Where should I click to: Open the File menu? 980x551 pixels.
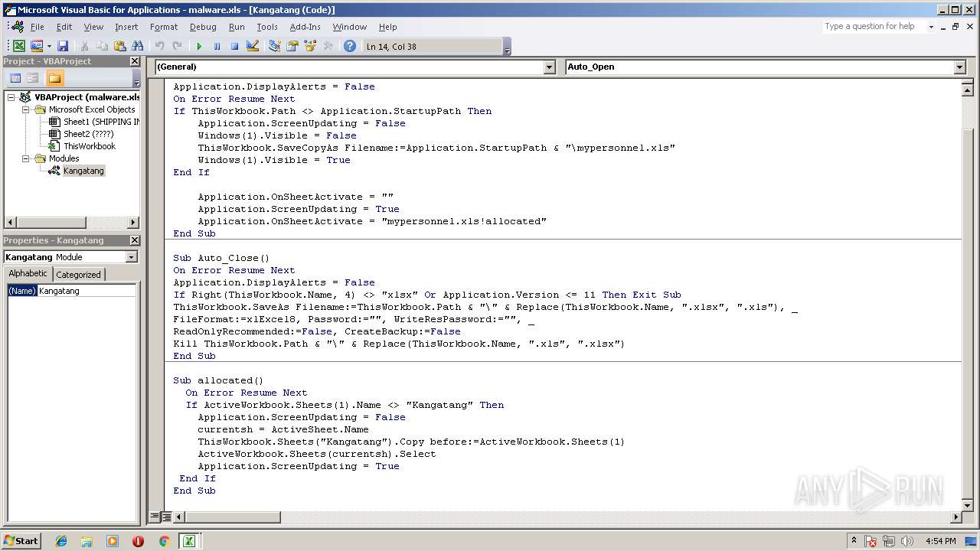[38, 27]
